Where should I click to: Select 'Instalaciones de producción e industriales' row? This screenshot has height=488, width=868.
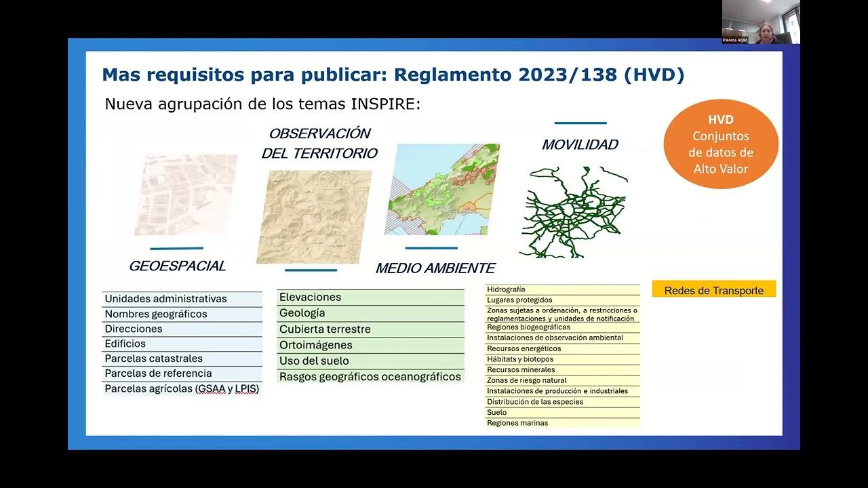tap(562, 391)
